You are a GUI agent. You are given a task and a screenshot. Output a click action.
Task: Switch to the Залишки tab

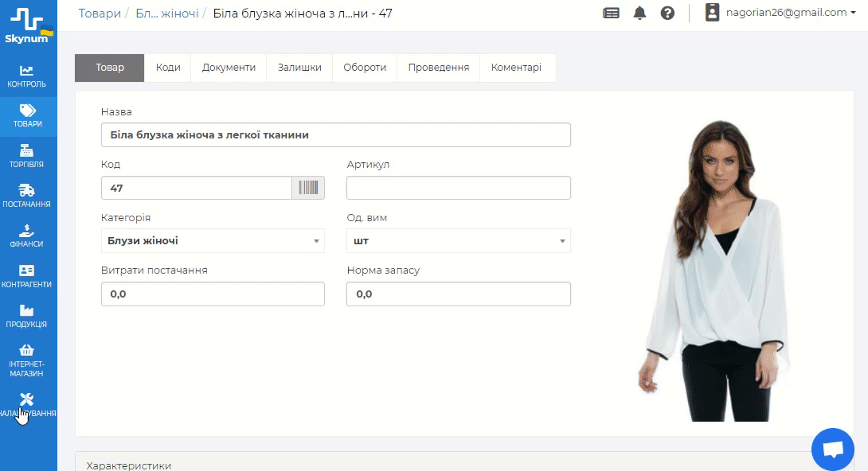pyautogui.click(x=299, y=68)
